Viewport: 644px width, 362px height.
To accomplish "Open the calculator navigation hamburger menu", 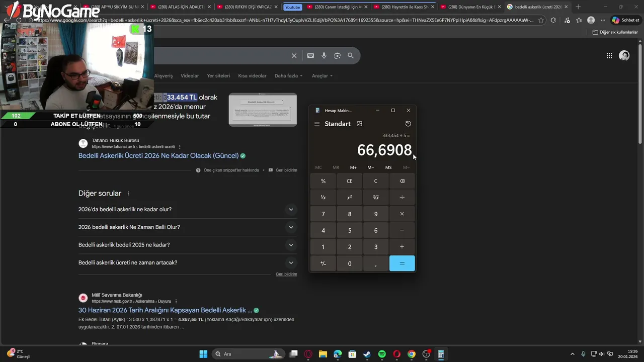I will click(317, 124).
